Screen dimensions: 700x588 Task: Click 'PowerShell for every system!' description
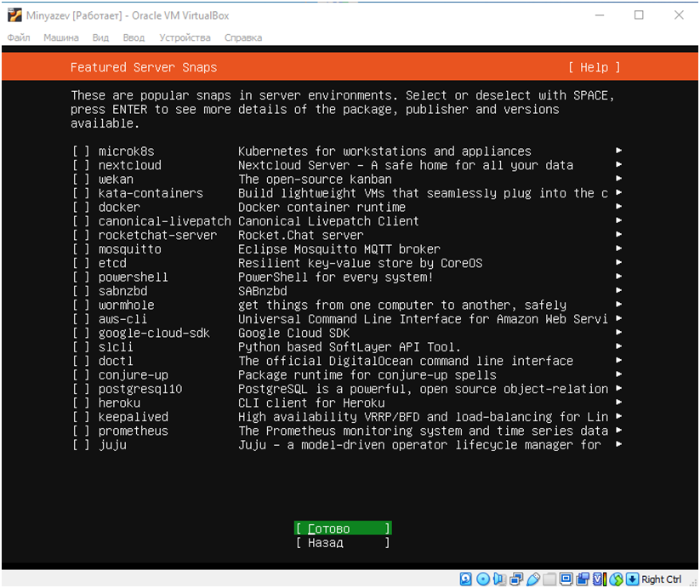coord(336,277)
